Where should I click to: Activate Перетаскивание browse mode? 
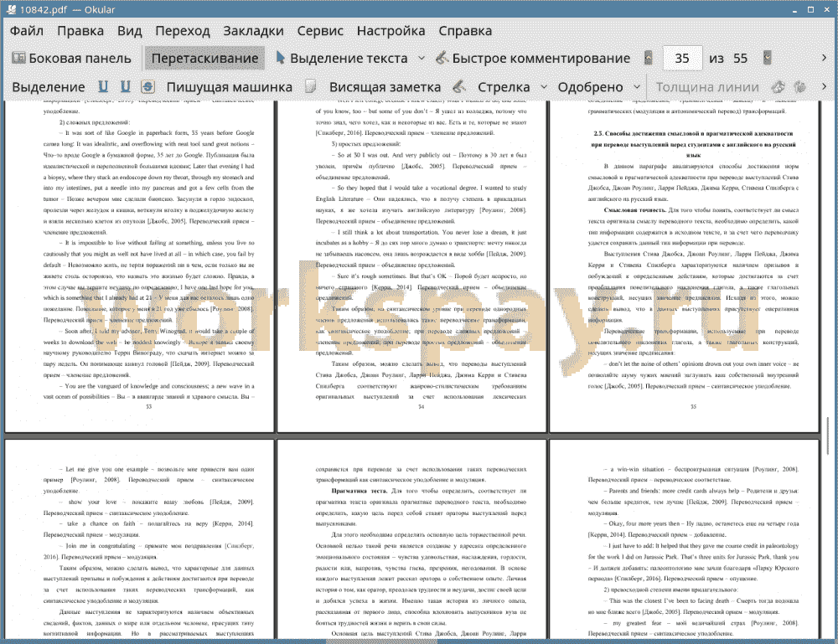pyautogui.click(x=204, y=59)
